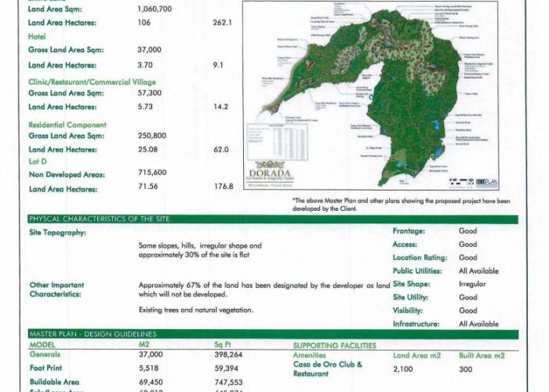Click the "Clinic/Restaurant/Commercial Village" heading
The image size is (549, 392).
(92, 82)
